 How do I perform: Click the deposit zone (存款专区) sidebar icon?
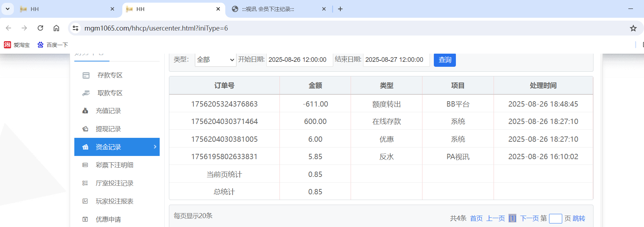(x=86, y=75)
